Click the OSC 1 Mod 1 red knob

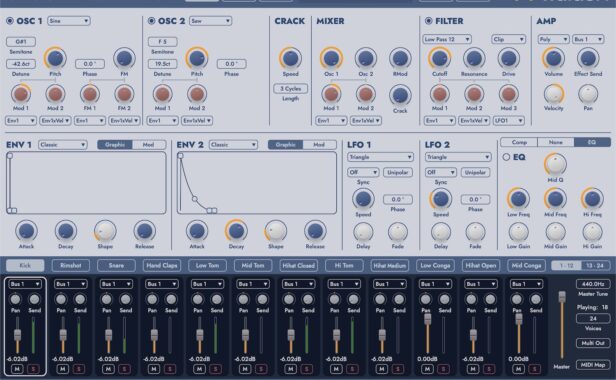20,94
